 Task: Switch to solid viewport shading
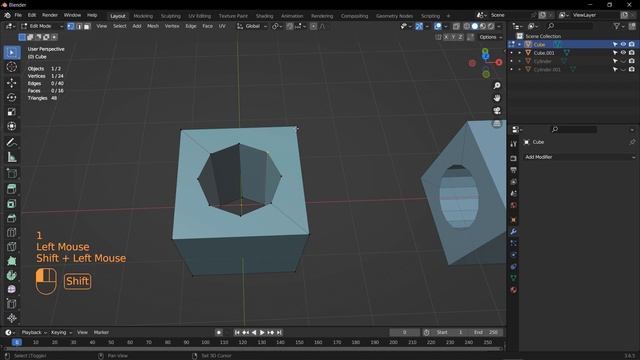(475, 26)
